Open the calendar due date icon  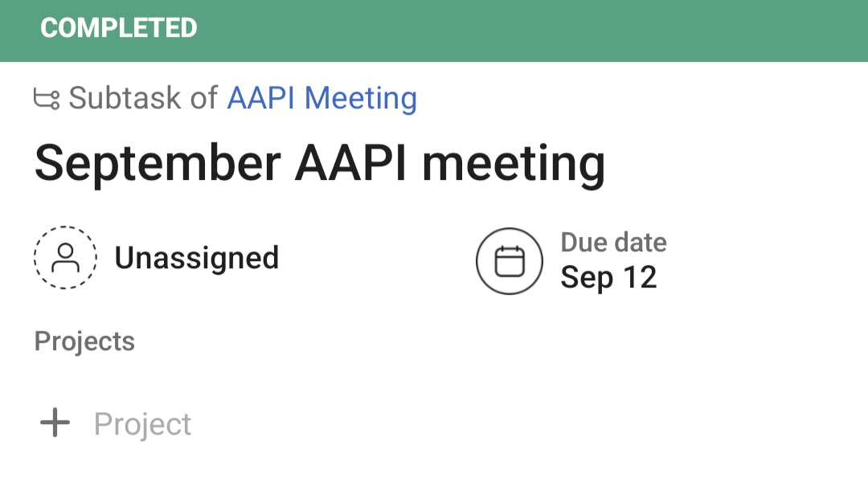pos(509,261)
